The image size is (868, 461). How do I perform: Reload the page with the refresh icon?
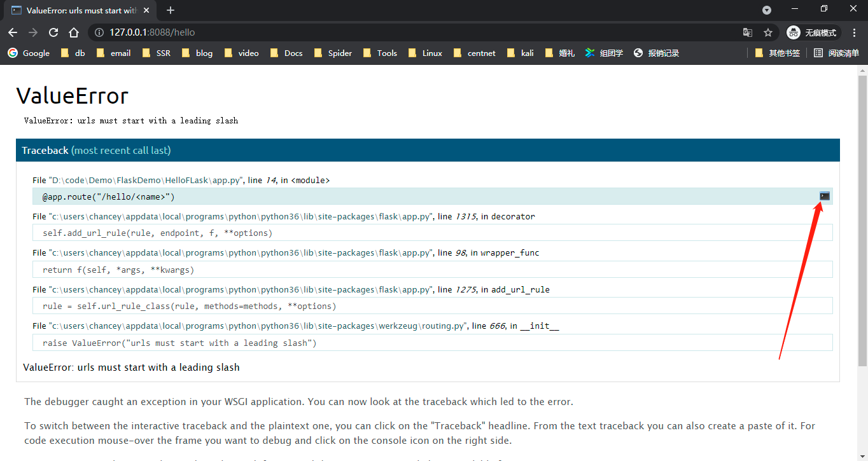(53, 32)
